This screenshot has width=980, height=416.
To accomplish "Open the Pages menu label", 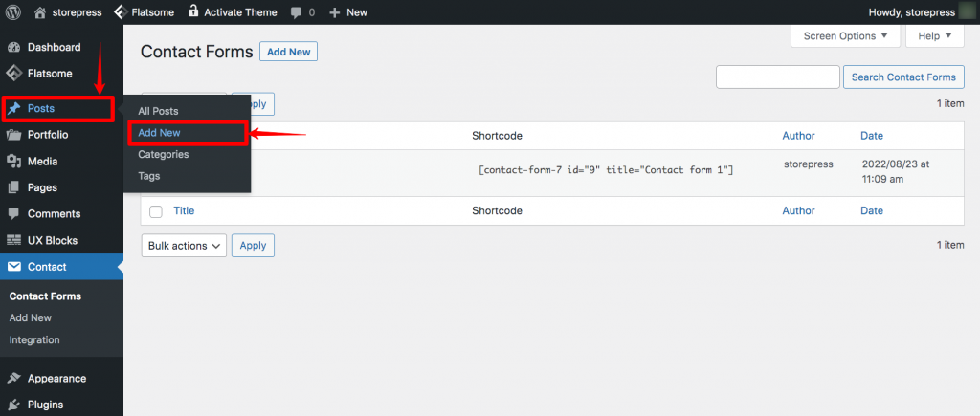I will [x=42, y=187].
